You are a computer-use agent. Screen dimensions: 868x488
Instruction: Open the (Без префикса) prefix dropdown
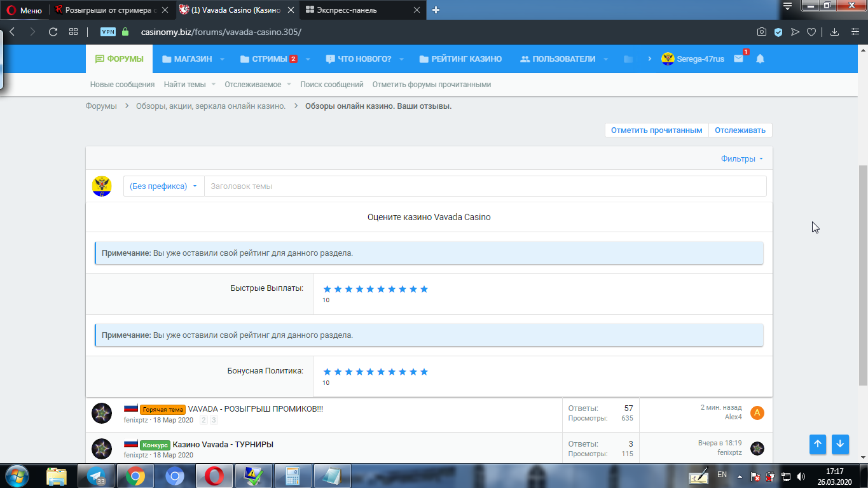click(163, 186)
